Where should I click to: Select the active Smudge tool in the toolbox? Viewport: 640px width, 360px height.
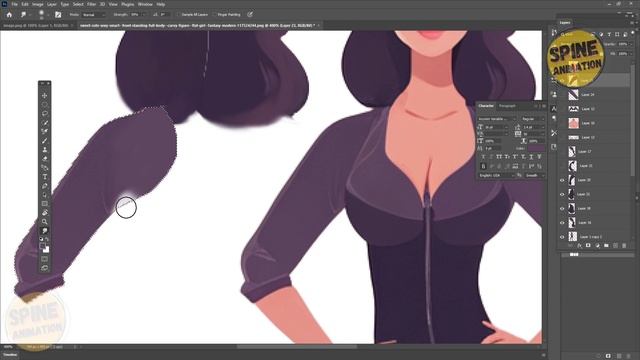tap(44, 230)
